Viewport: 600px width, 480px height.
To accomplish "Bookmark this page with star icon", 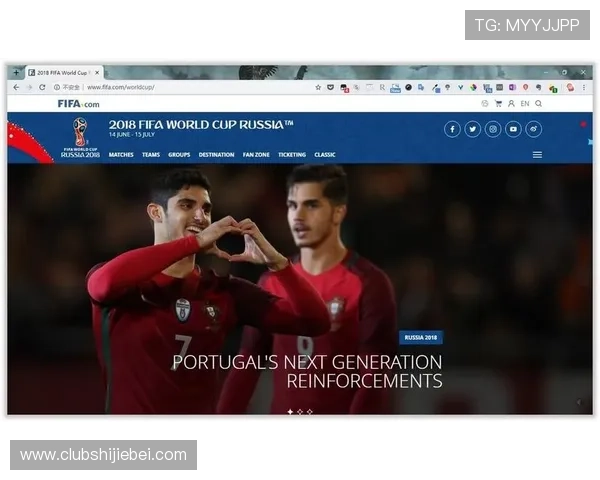I will click(x=318, y=87).
